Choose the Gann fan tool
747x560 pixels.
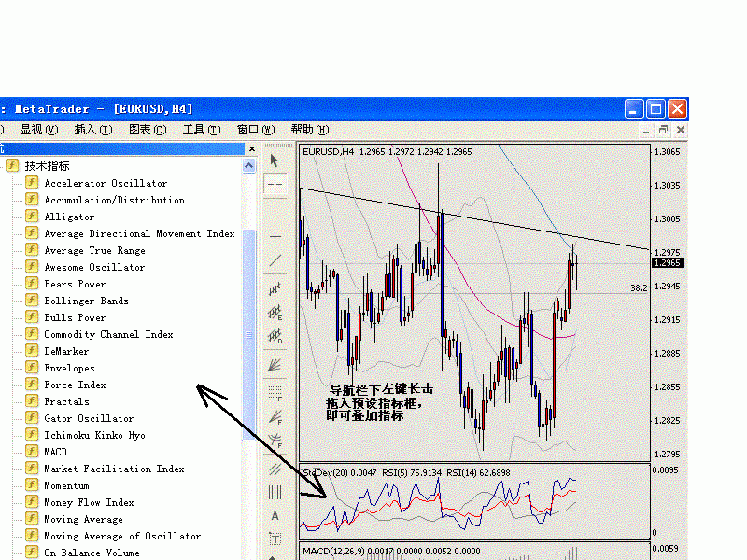click(275, 365)
